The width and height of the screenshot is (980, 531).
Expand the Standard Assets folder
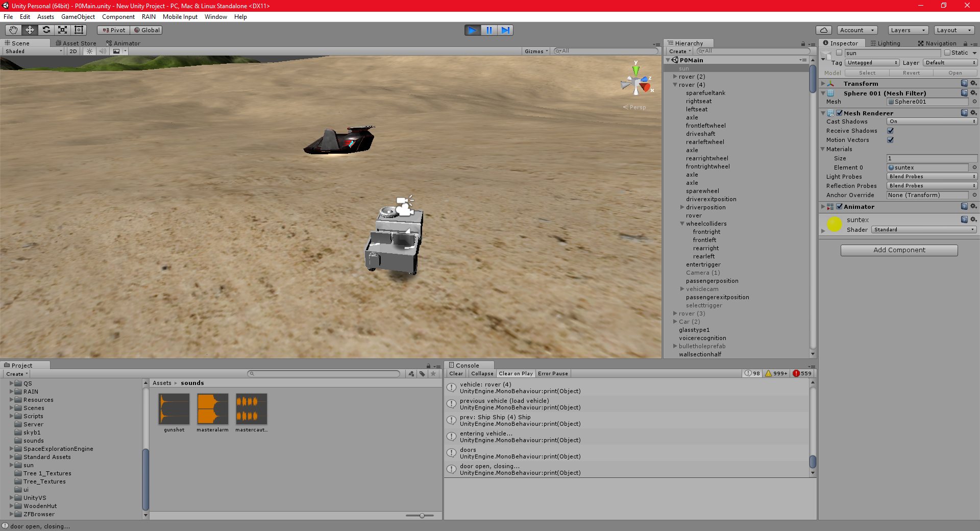tap(11, 457)
